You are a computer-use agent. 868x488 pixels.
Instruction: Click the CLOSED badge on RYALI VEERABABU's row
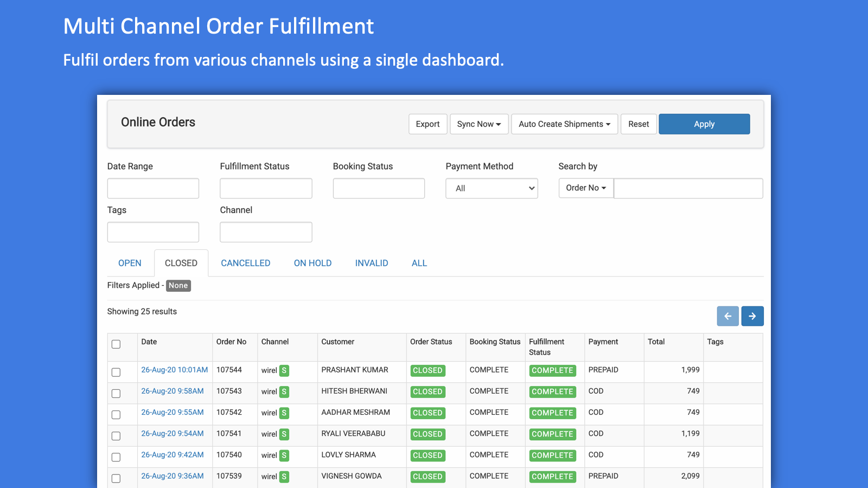tap(427, 434)
